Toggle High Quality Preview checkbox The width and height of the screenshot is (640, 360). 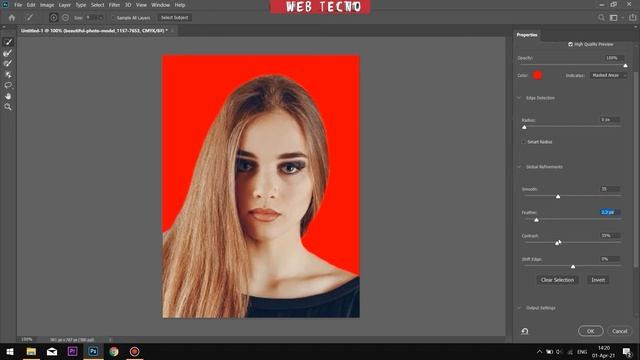click(x=570, y=44)
